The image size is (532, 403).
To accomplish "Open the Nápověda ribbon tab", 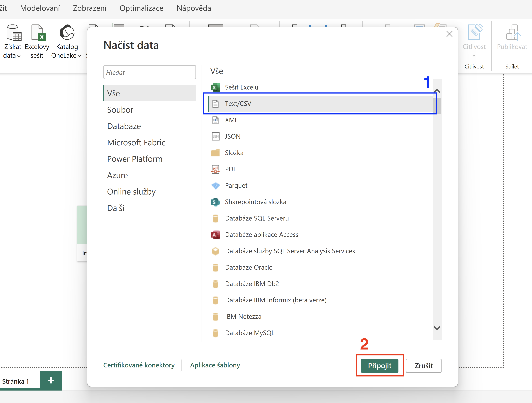I will coord(194,8).
